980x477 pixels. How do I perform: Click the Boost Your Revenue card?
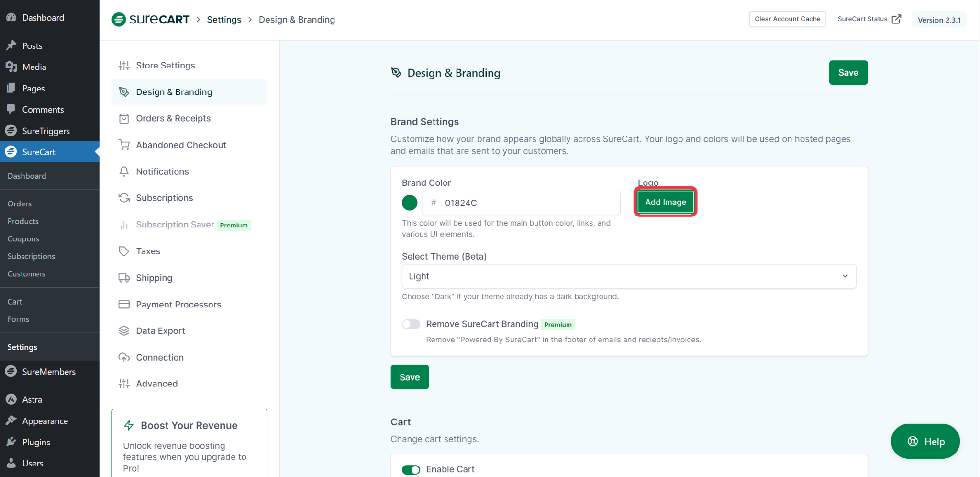pyautogui.click(x=189, y=443)
